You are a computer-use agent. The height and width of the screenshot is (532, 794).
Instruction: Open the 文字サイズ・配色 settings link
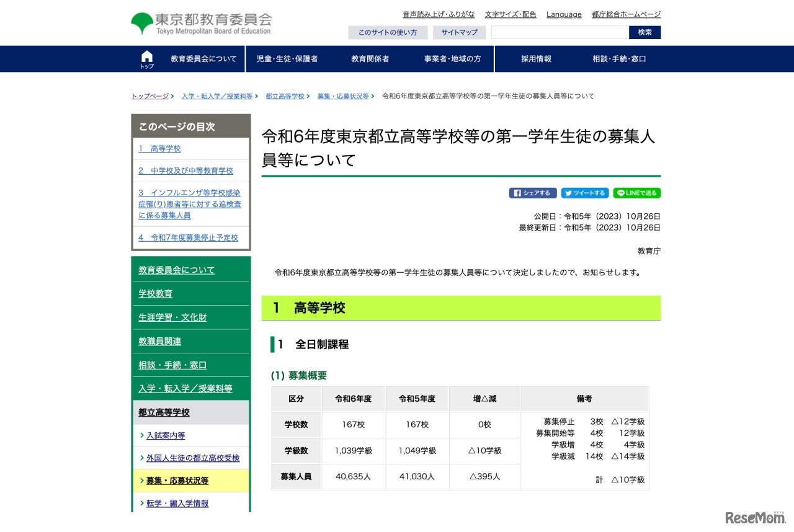click(511, 14)
